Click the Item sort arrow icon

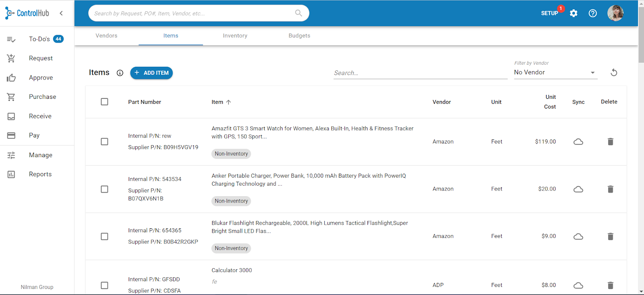pos(229,102)
